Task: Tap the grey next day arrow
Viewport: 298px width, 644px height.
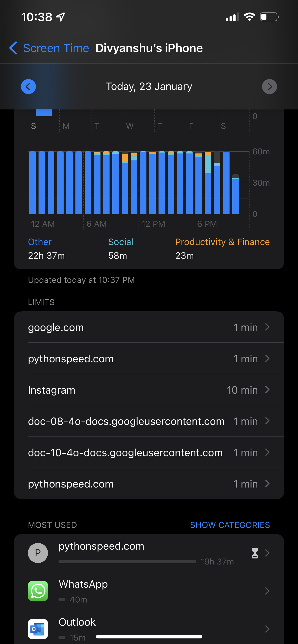Action: pos(269,86)
